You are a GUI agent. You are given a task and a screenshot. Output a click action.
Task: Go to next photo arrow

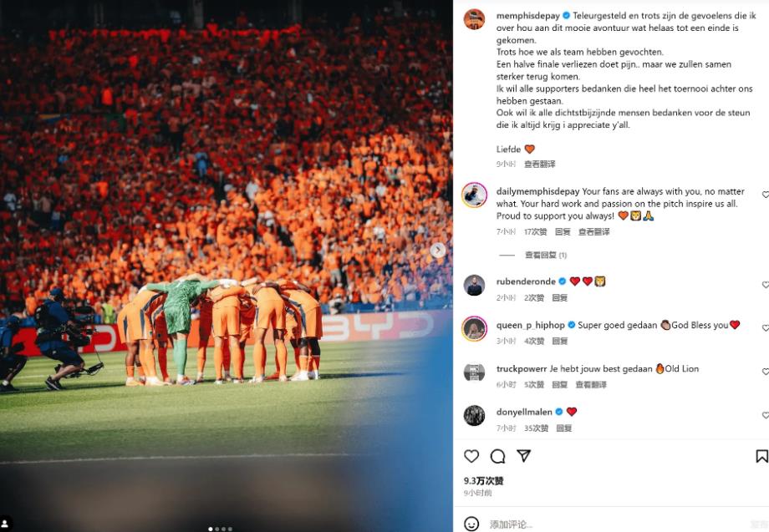[x=437, y=251]
